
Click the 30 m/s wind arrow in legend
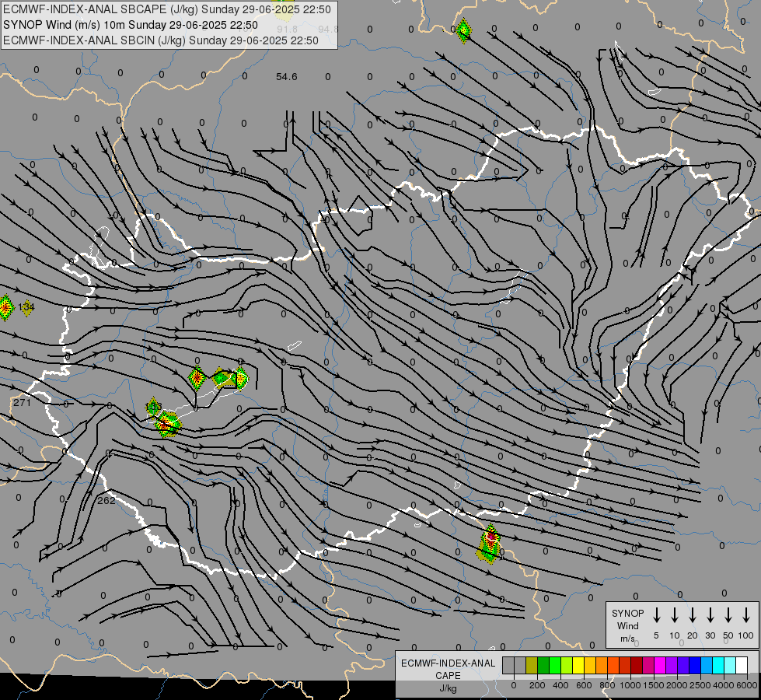coord(710,615)
